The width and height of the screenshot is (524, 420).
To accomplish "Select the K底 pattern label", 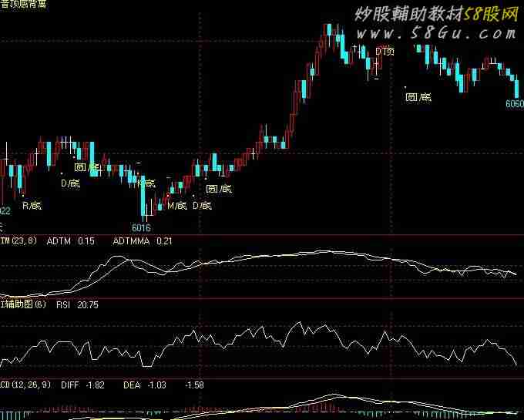I will coord(146,183).
